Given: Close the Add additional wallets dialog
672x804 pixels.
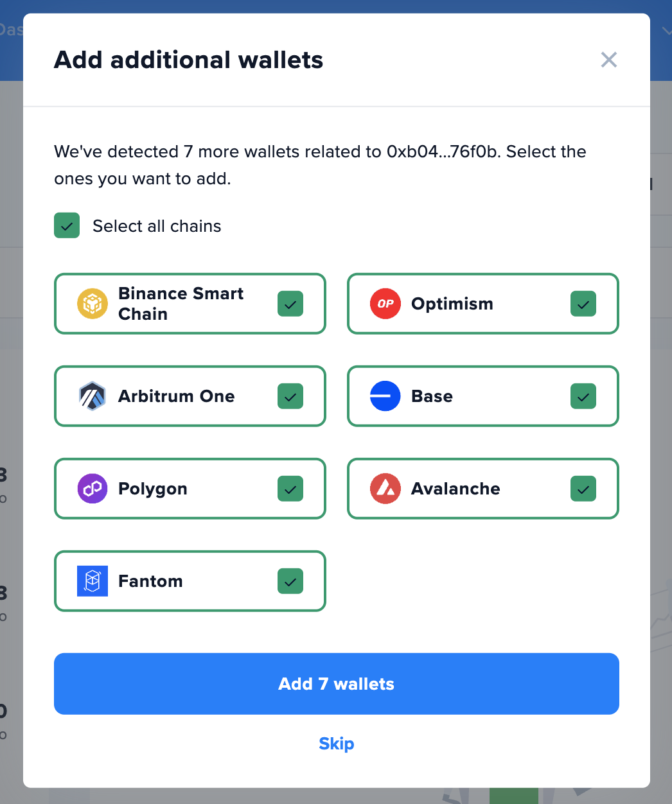Looking at the screenshot, I should (609, 60).
